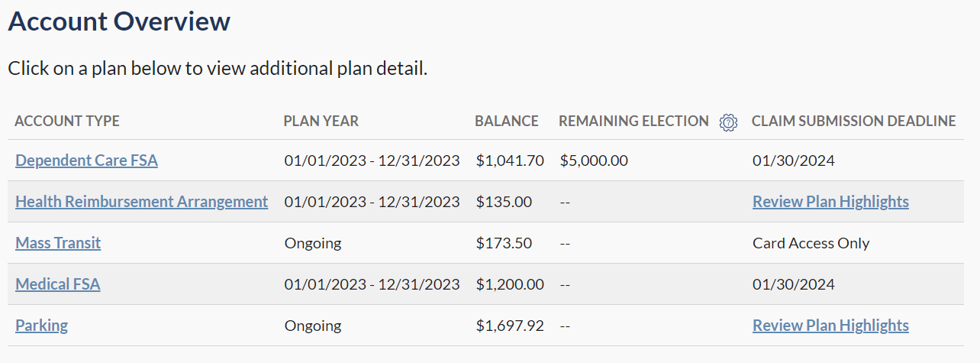Open the Medical FSA plan link

coord(58,284)
